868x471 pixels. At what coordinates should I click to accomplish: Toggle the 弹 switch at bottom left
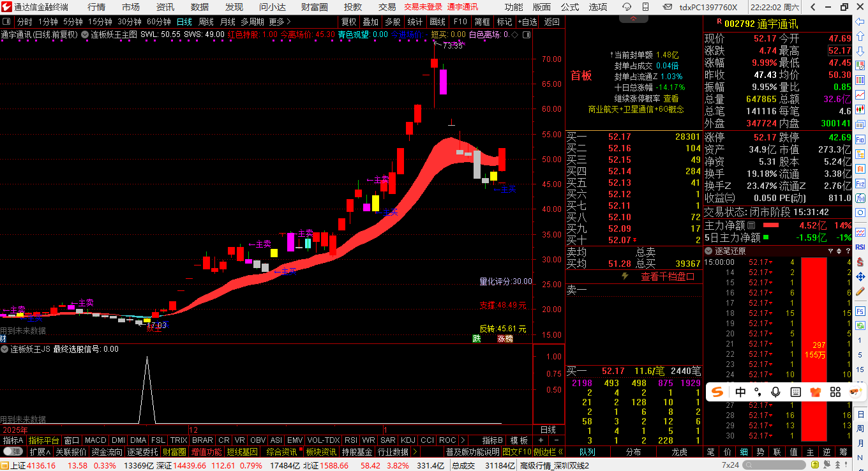(x=12, y=451)
